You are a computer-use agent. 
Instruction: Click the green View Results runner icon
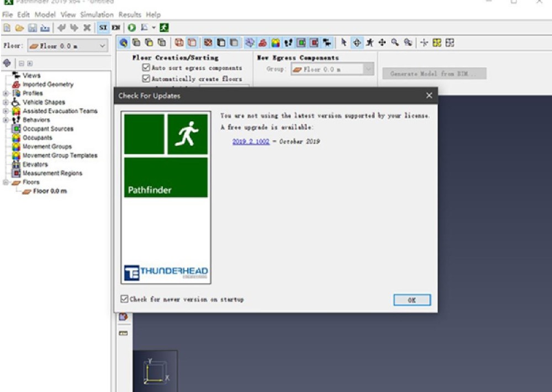click(164, 28)
